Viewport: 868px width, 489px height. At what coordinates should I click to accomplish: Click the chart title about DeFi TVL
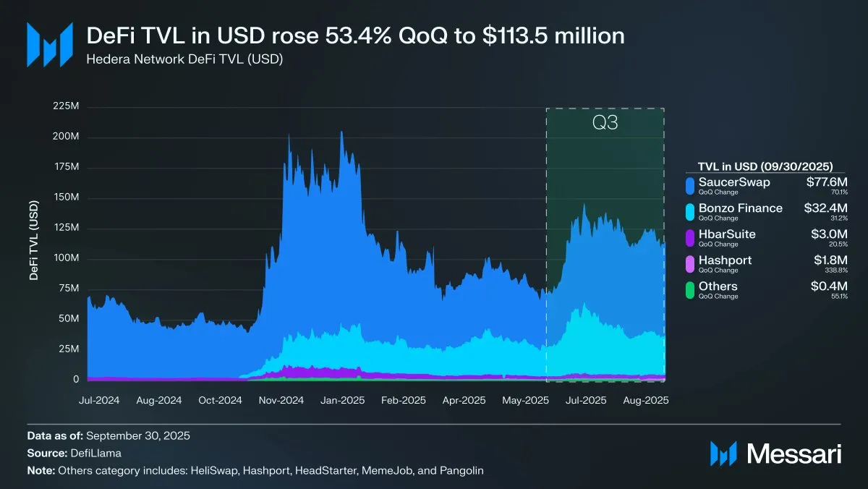[x=356, y=35]
